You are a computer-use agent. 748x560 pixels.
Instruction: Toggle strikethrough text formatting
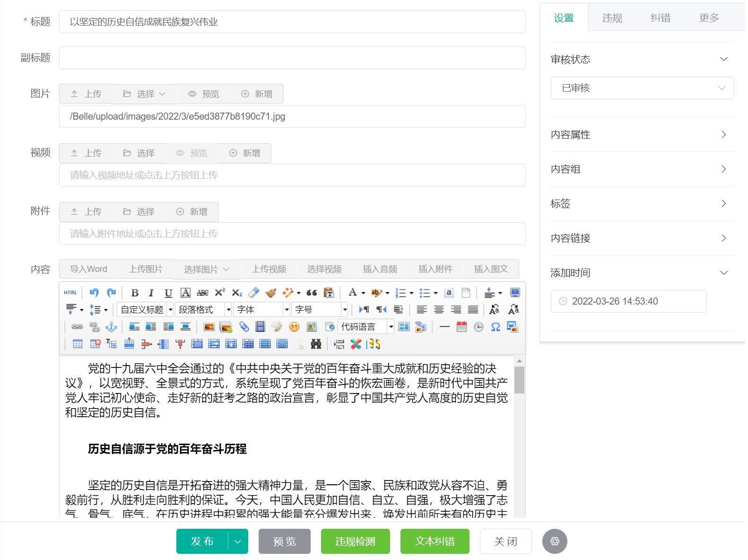202,293
